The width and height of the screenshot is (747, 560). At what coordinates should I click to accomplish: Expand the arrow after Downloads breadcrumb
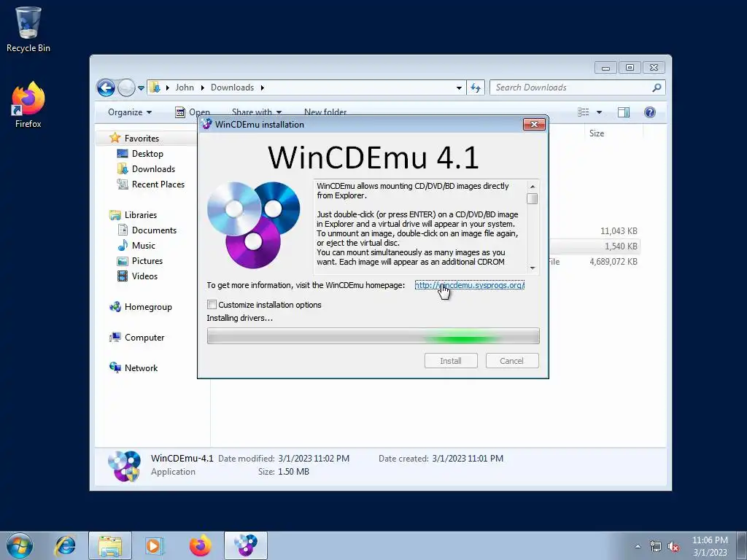263,87
